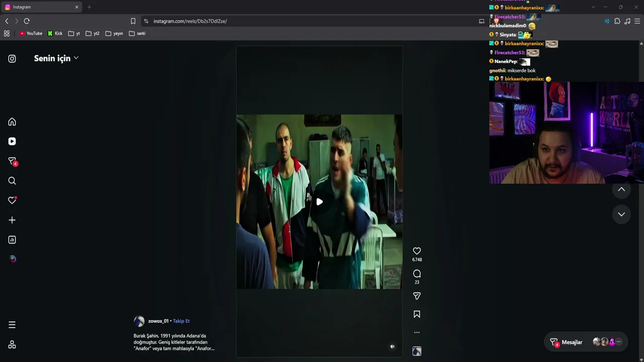View site settings icon in the address bar
644x362 pixels.
[x=146, y=21]
